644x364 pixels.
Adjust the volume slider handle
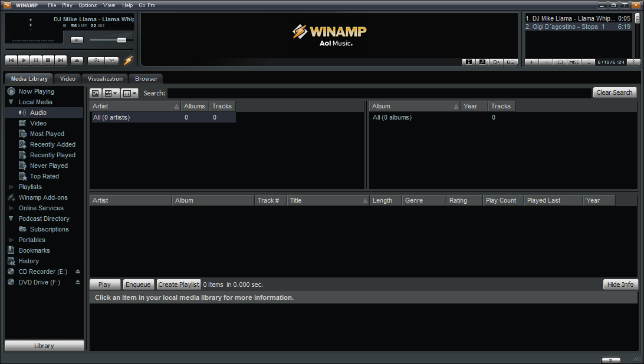point(121,40)
